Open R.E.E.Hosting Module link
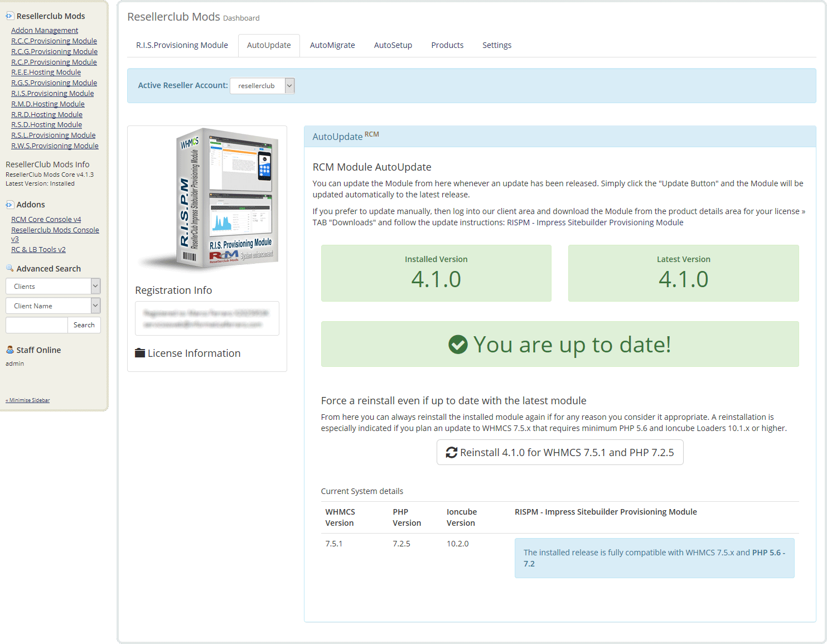The width and height of the screenshot is (827, 644). click(x=46, y=72)
